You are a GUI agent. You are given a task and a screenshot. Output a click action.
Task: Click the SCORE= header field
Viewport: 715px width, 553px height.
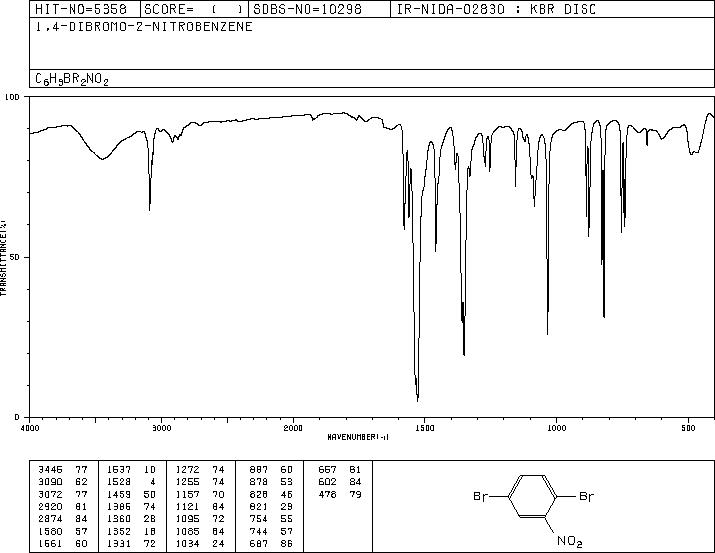(x=193, y=9)
